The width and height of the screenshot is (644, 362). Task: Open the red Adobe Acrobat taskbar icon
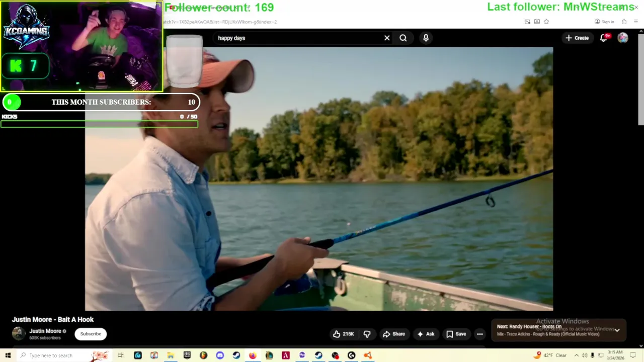285,355
